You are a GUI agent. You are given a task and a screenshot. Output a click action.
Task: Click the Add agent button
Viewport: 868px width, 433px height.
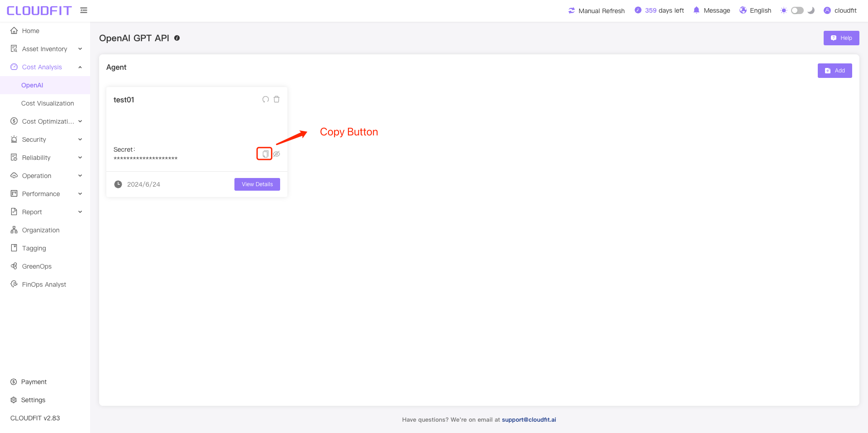(x=835, y=71)
